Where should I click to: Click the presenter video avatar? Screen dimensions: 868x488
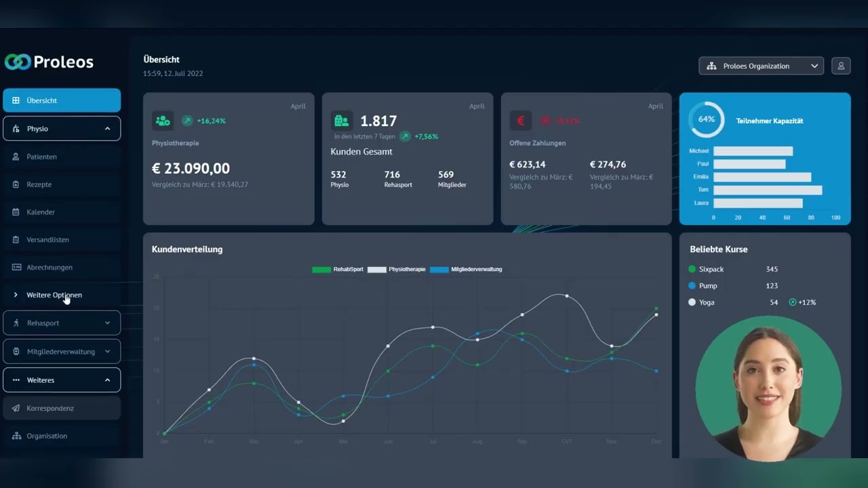coord(768,388)
